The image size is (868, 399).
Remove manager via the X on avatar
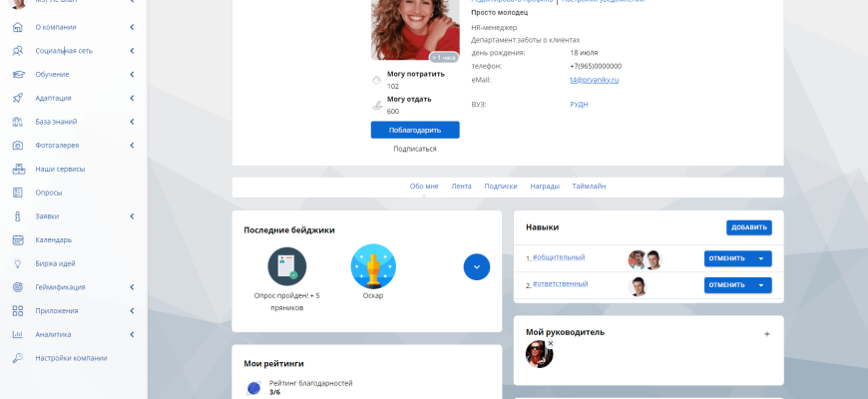point(551,343)
